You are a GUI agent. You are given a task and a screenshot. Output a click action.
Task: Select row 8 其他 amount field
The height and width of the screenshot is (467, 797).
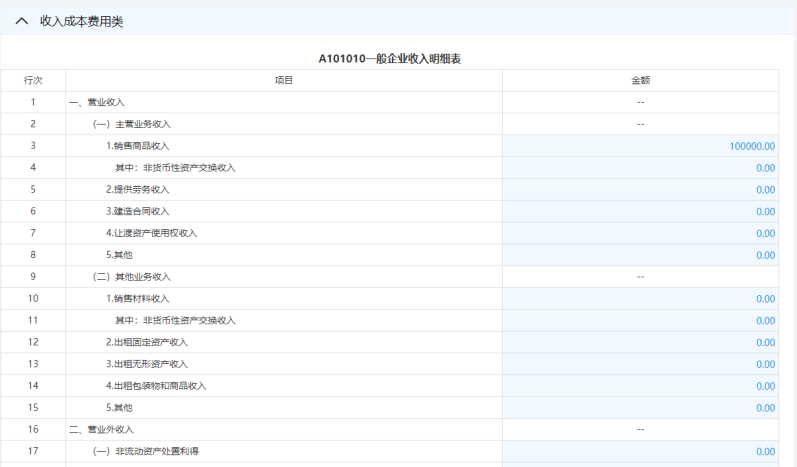click(x=640, y=255)
